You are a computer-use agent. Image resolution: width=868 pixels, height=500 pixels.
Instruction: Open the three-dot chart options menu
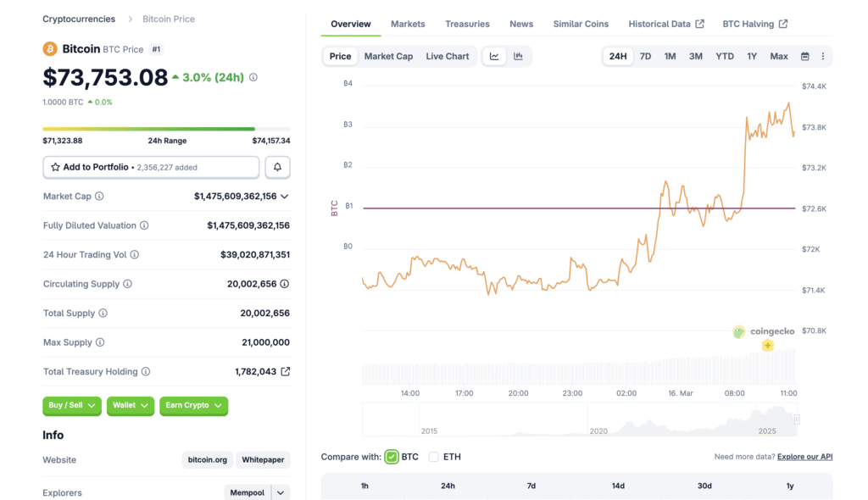point(822,56)
